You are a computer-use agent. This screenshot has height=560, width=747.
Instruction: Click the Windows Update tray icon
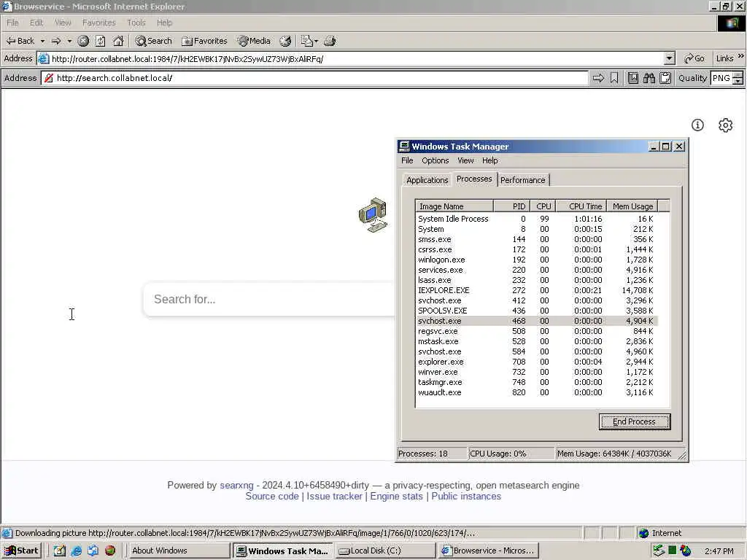(686, 551)
